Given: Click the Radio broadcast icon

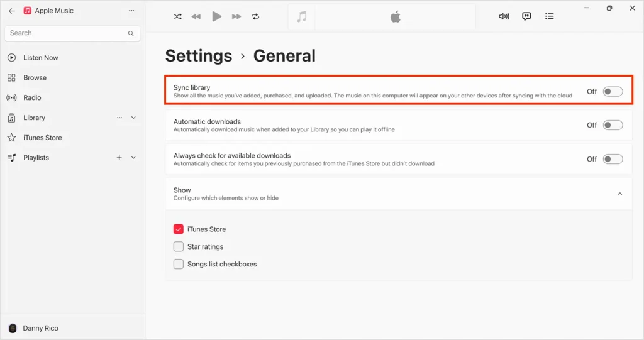Looking at the screenshot, I should click(11, 98).
